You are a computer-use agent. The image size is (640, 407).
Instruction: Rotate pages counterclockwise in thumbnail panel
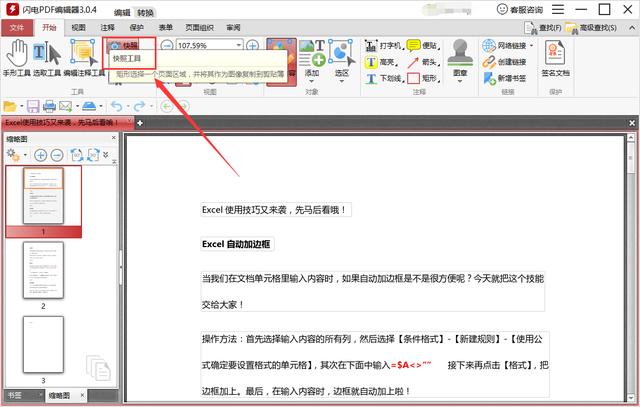[76, 155]
